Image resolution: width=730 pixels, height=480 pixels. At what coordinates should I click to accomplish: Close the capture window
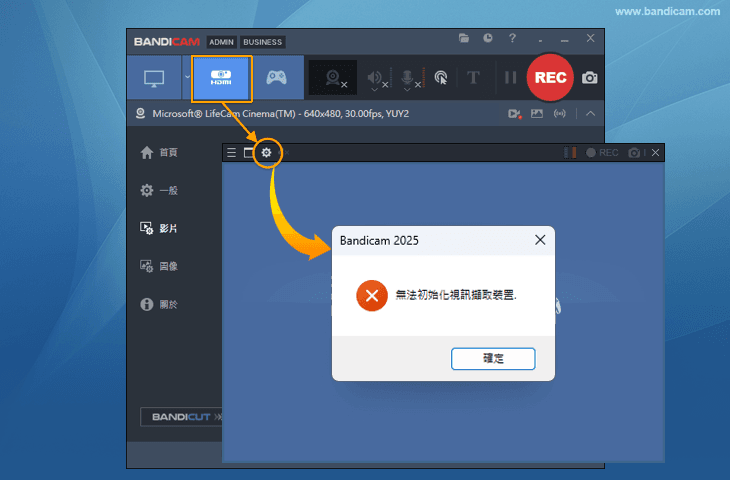coord(656,153)
